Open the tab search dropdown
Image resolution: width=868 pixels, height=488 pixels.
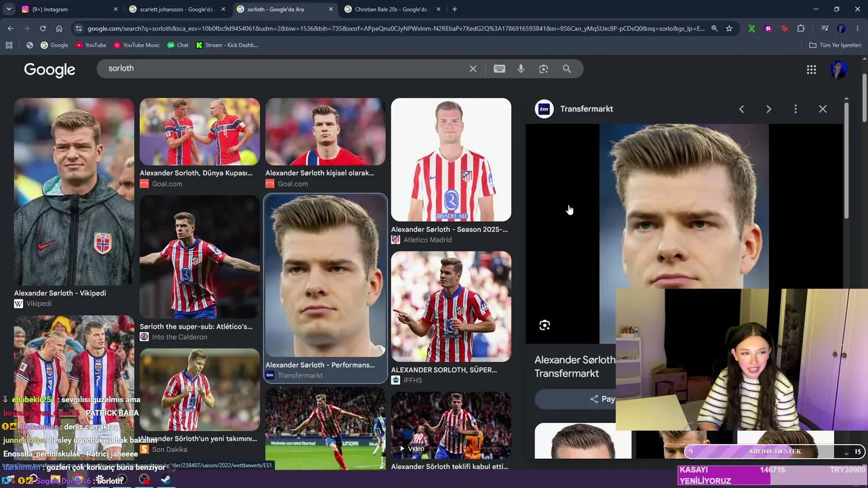click(x=10, y=9)
